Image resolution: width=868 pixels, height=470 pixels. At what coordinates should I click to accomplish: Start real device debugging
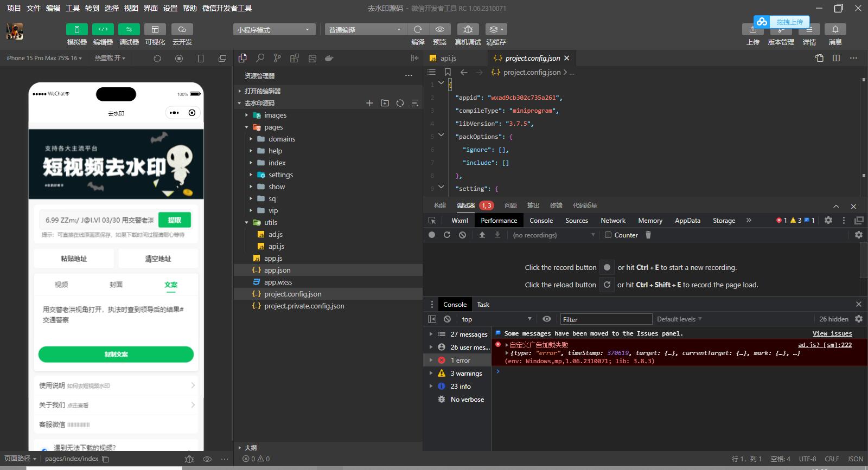[468, 29]
